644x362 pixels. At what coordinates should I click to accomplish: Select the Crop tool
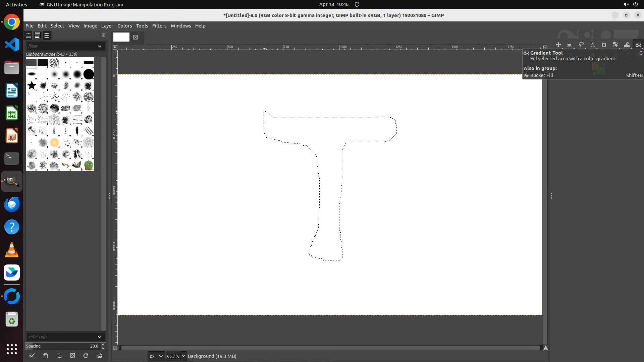click(x=604, y=45)
